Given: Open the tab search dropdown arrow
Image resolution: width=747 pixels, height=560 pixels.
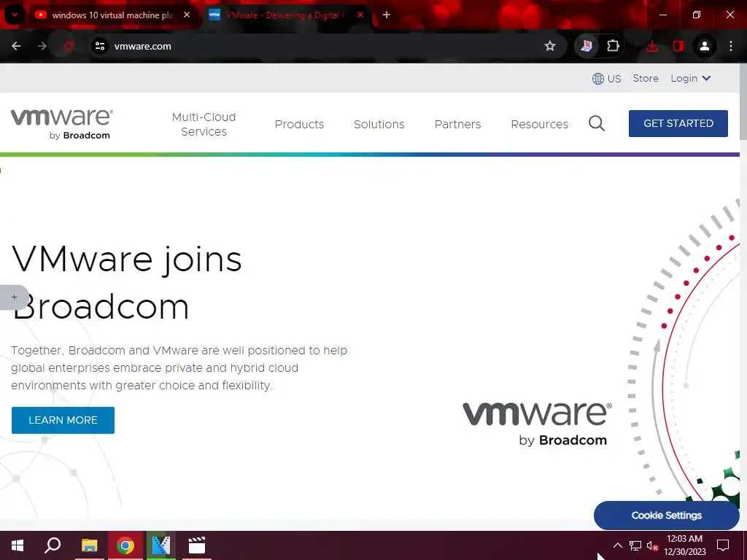Looking at the screenshot, I should tap(15, 15).
